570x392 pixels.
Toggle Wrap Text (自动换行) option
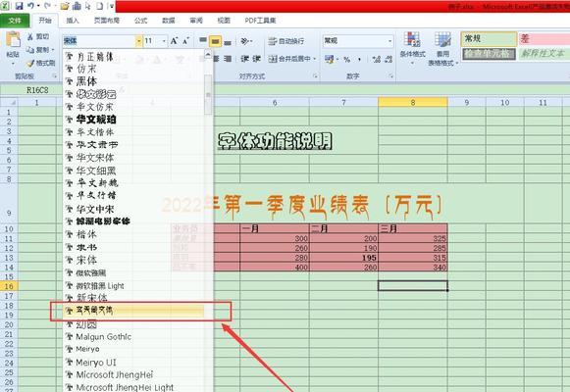286,41
